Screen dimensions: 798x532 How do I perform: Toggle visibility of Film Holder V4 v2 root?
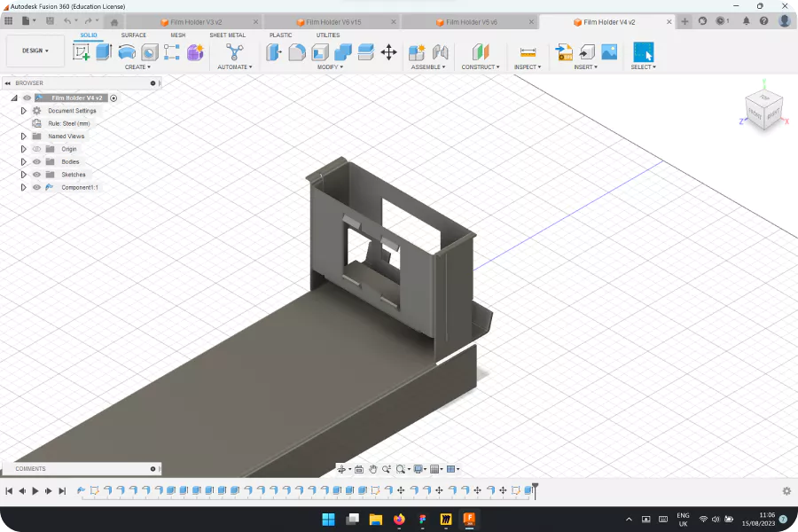tap(27, 98)
